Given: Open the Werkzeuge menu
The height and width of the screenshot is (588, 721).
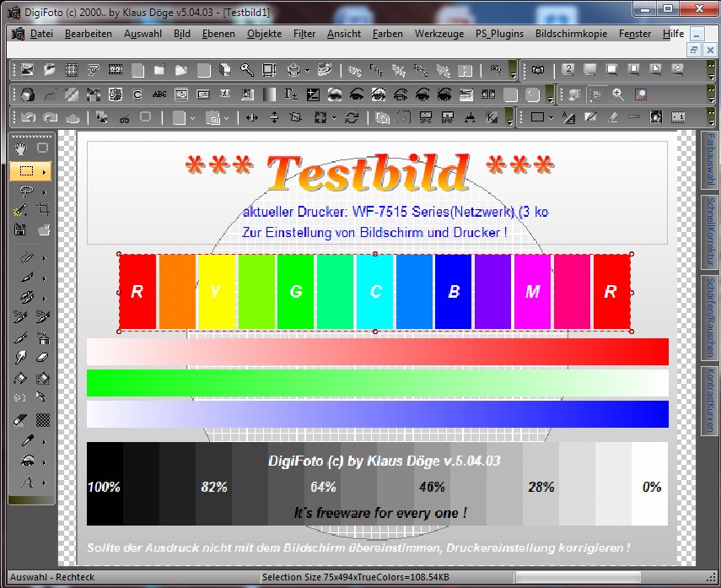Looking at the screenshot, I should click(439, 34).
